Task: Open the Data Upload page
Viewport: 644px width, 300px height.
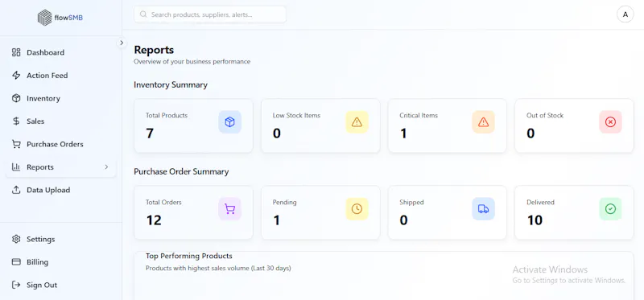Action: coord(61,190)
